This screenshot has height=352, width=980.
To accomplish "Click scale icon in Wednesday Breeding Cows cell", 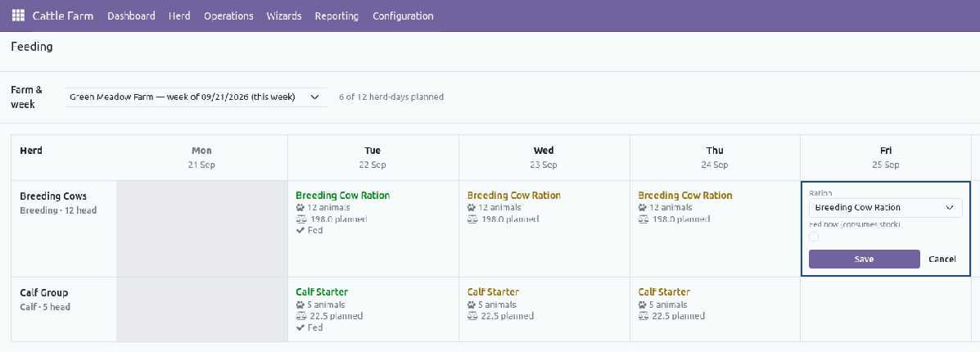I will 472,219.
